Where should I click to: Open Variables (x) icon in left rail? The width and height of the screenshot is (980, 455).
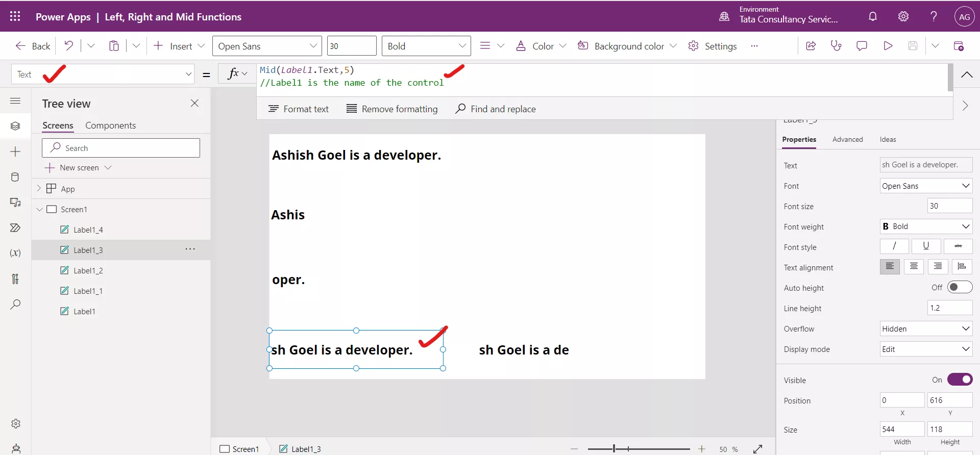point(15,253)
